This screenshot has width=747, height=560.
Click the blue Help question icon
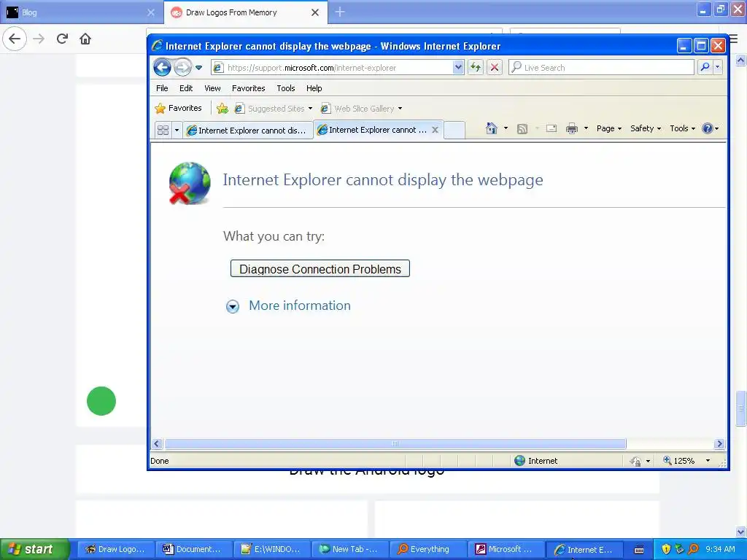708,128
